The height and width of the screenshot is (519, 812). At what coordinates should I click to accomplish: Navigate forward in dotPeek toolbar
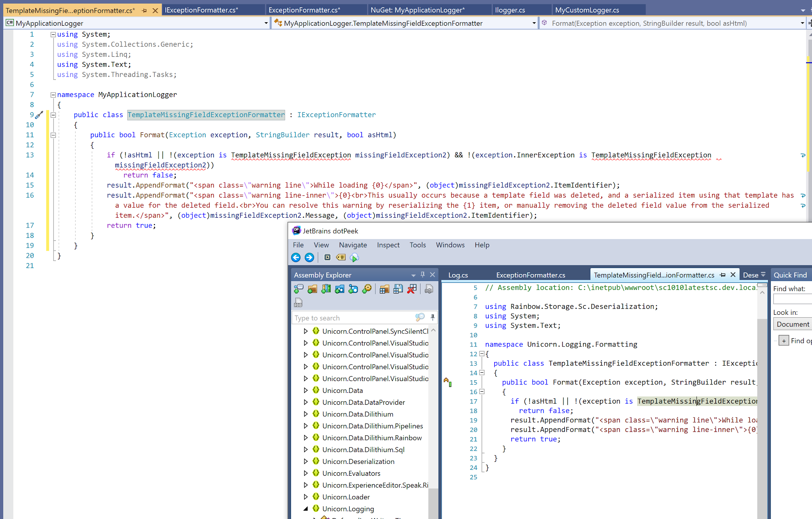click(309, 257)
